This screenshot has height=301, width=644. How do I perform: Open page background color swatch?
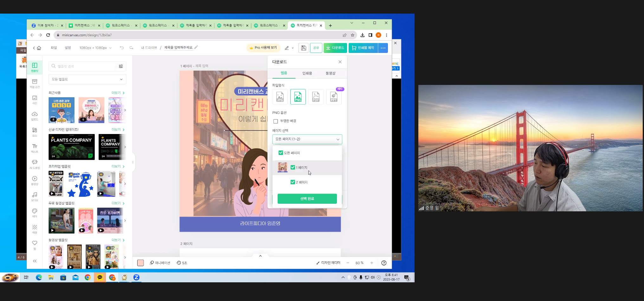pos(140,263)
